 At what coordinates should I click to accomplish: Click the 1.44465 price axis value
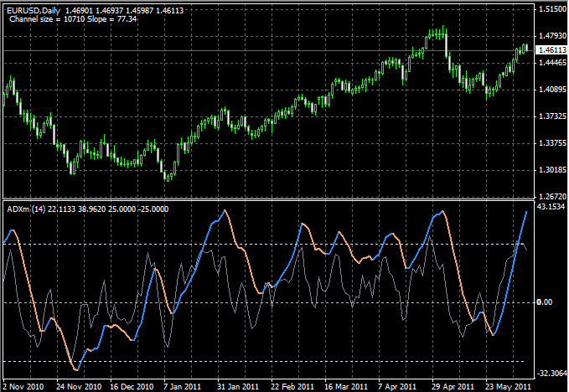tap(553, 63)
